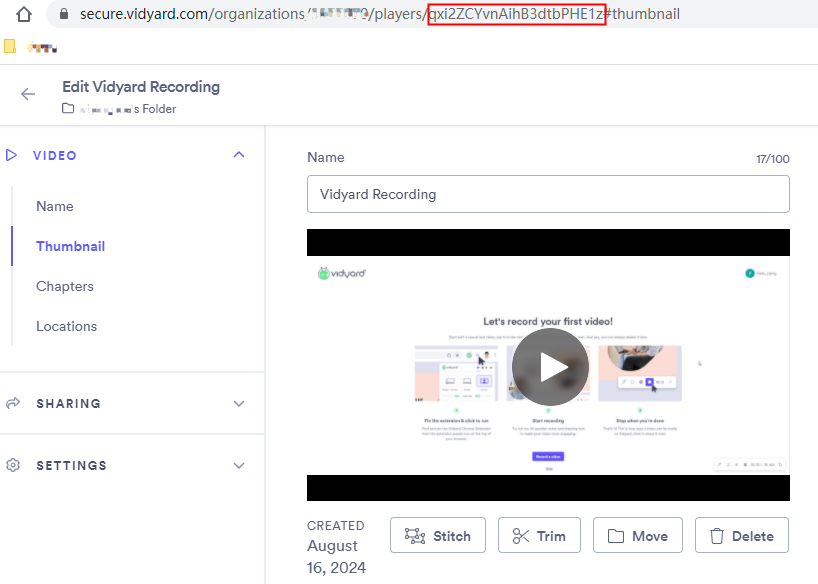Click the back arrow beside Edit Vidyard Recording
Viewport: 818px width, 584px height.
pos(28,94)
